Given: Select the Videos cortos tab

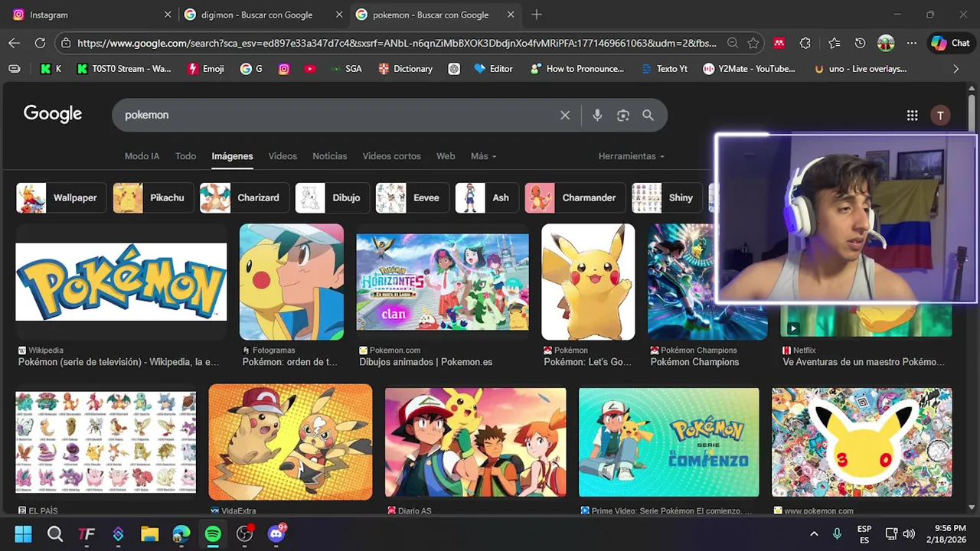Looking at the screenshot, I should click(391, 156).
